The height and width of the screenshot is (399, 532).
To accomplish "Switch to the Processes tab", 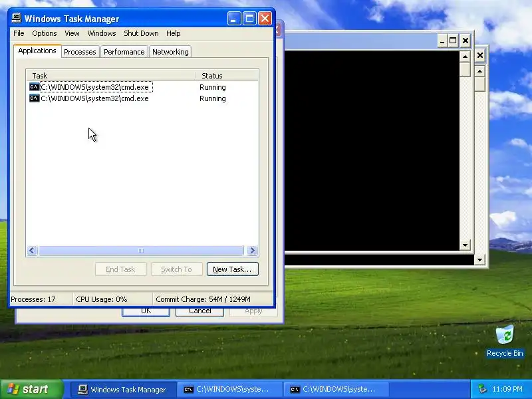I will click(x=80, y=52).
